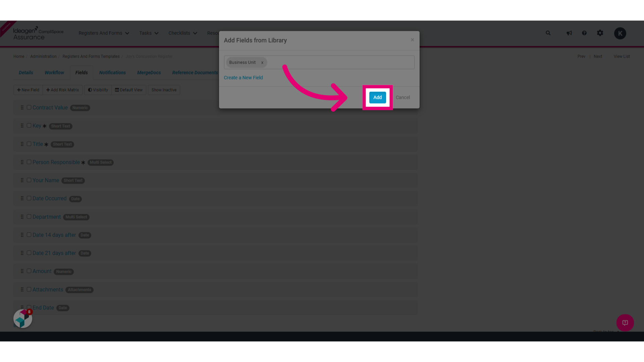Image resolution: width=644 pixels, height=362 pixels.
Task: Grab drag handle of Date Occurred row
Action: click(x=22, y=198)
